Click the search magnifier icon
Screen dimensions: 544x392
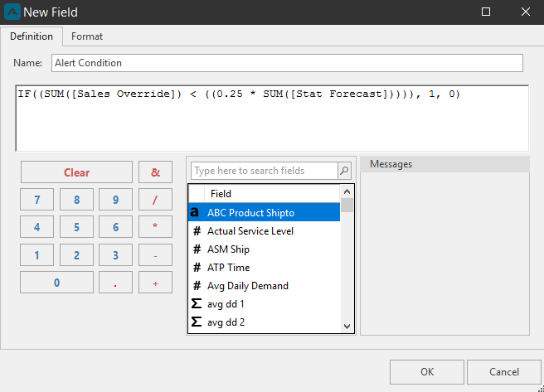coord(344,171)
